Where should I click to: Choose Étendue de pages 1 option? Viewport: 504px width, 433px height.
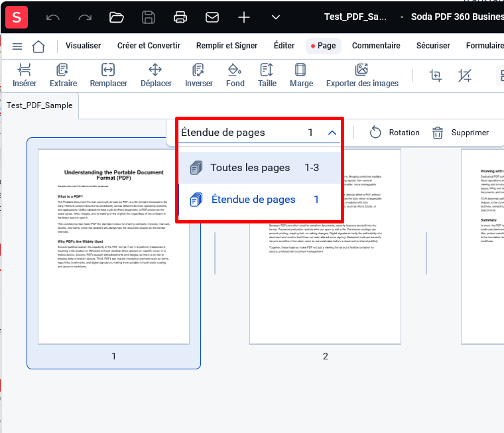[x=259, y=200]
